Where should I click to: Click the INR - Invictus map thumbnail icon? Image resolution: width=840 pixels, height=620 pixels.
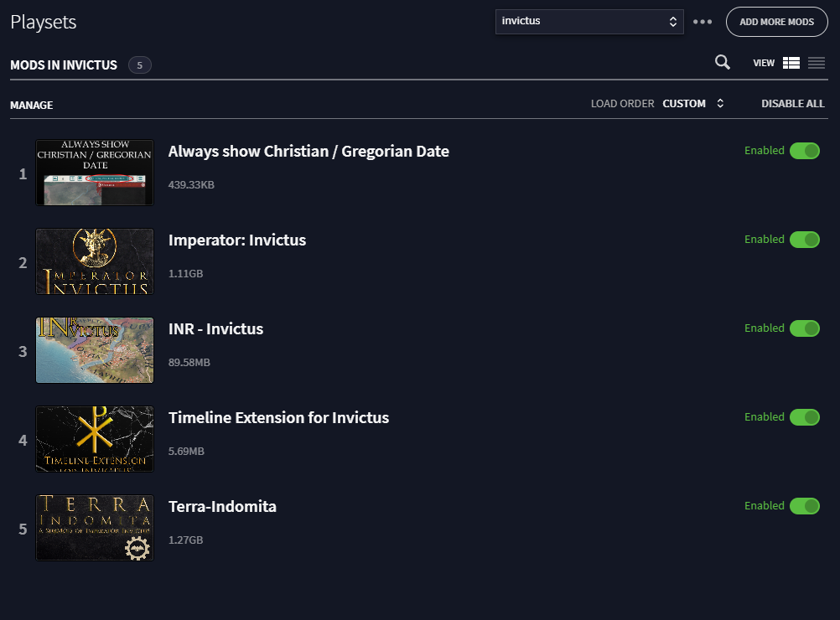click(94, 350)
